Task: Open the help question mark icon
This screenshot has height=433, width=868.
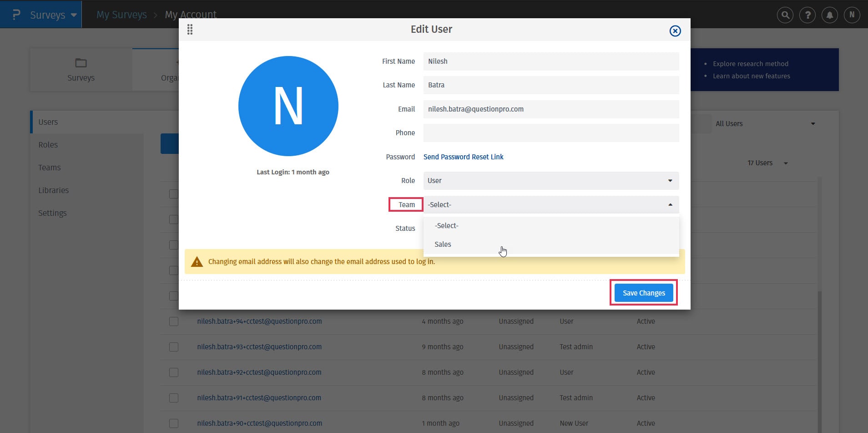Action: (x=807, y=15)
